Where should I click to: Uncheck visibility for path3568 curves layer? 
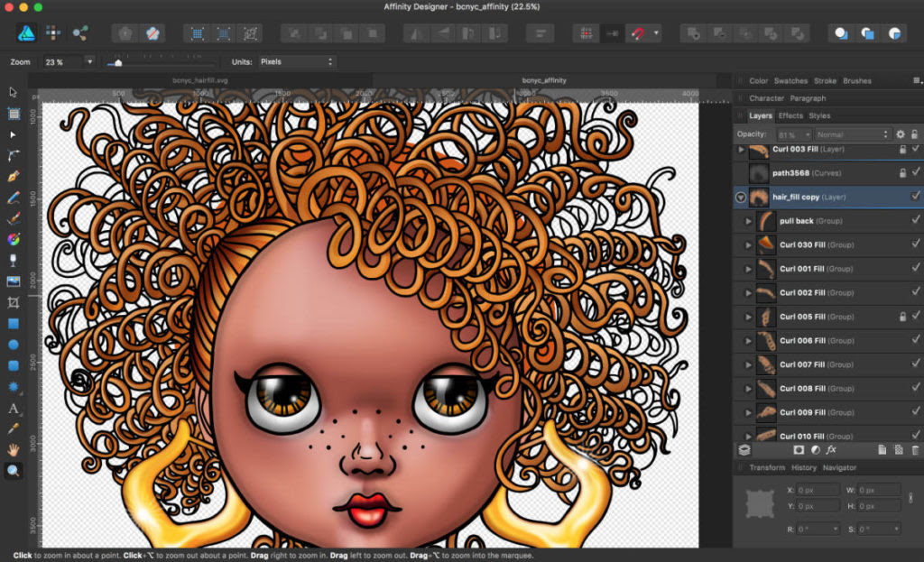(x=916, y=172)
